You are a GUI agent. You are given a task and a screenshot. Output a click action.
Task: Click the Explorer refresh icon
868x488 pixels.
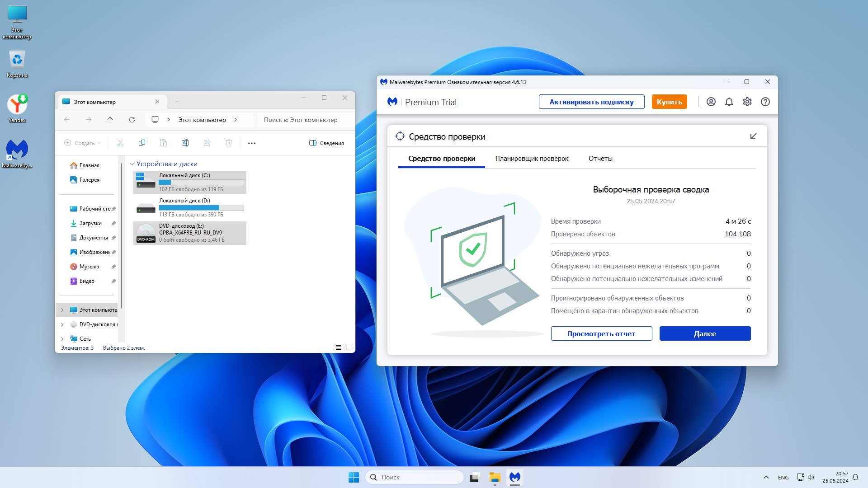click(x=132, y=120)
